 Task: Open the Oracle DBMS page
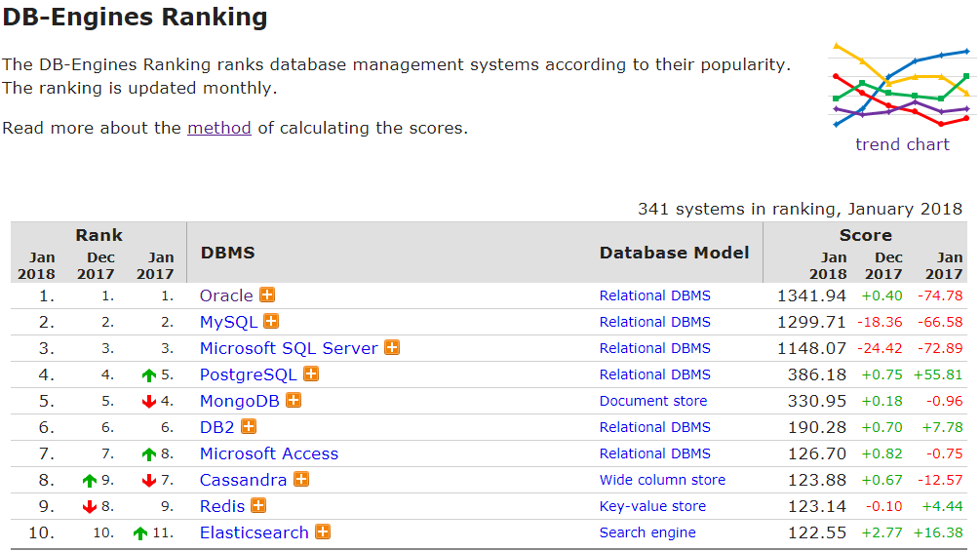tap(226, 295)
